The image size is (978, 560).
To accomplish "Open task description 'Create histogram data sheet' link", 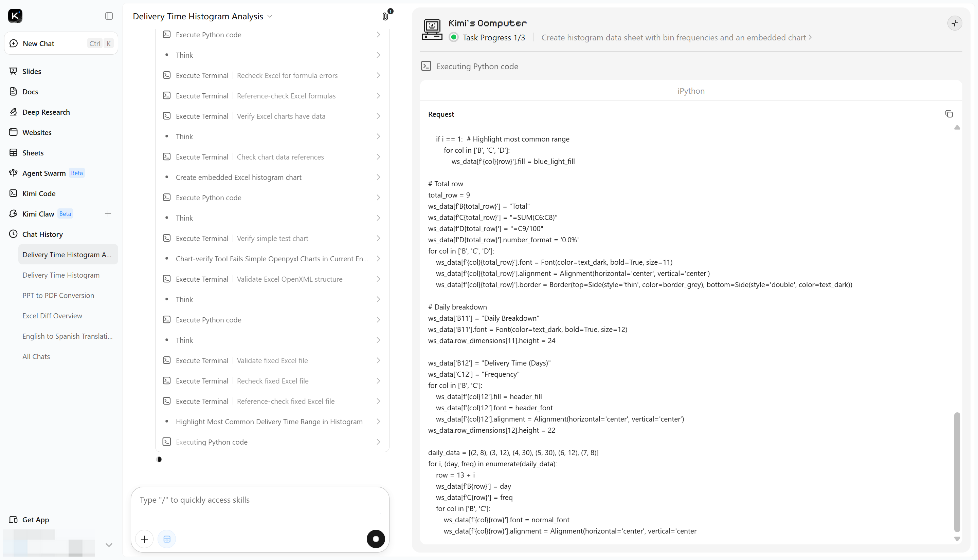I will [x=676, y=37].
